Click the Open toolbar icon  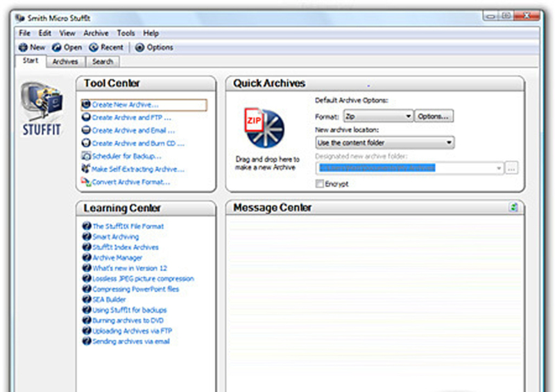(x=57, y=47)
